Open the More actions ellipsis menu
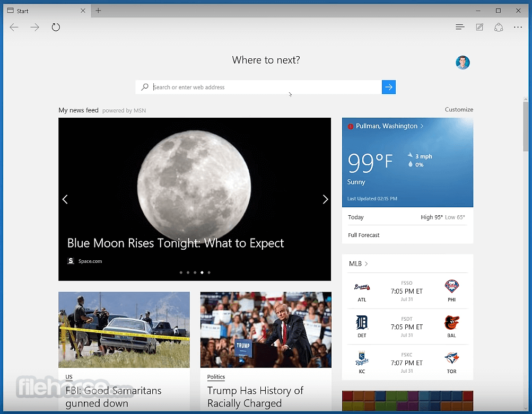Image resolution: width=532 pixels, height=414 pixels. pyautogui.click(x=518, y=27)
